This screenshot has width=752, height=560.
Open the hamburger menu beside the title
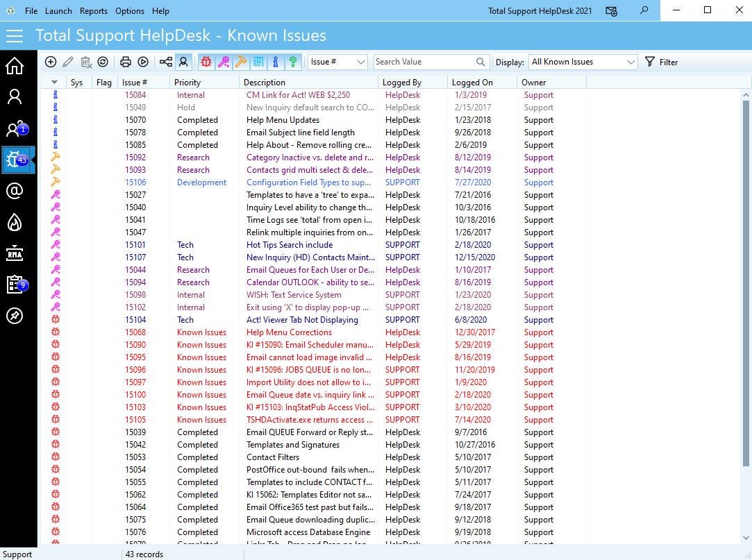click(x=15, y=35)
